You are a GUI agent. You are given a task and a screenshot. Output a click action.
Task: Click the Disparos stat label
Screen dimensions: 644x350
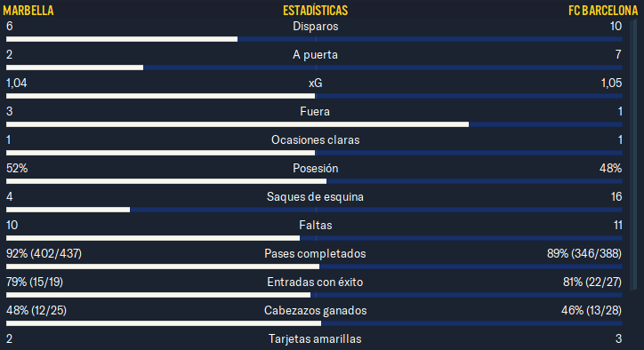316,27
